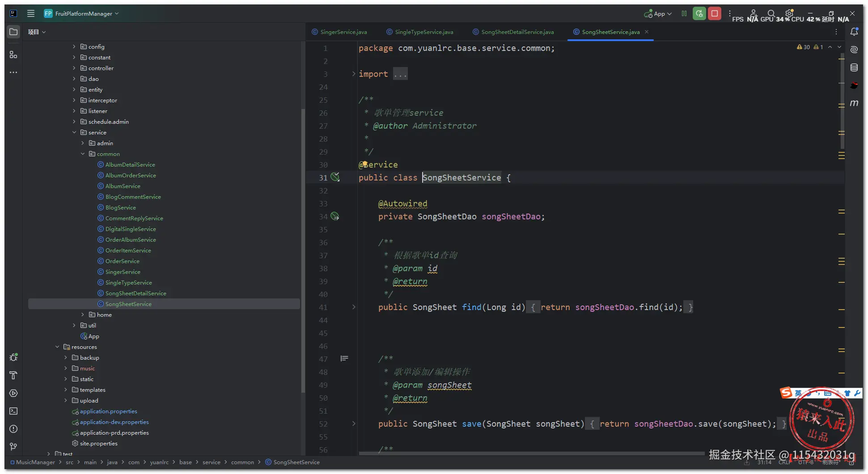Open IDE settings gear
Image resolution: width=868 pixels, height=474 pixels.
(789, 13)
